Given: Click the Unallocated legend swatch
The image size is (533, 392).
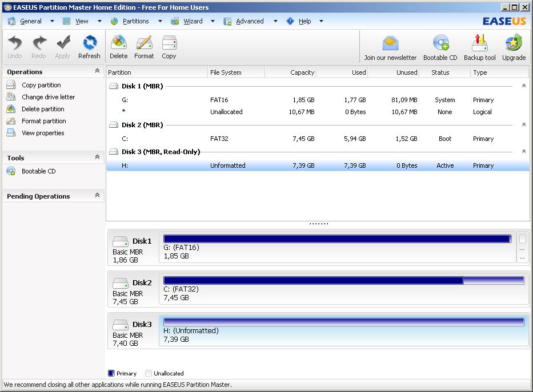Looking at the screenshot, I should pos(148,373).
